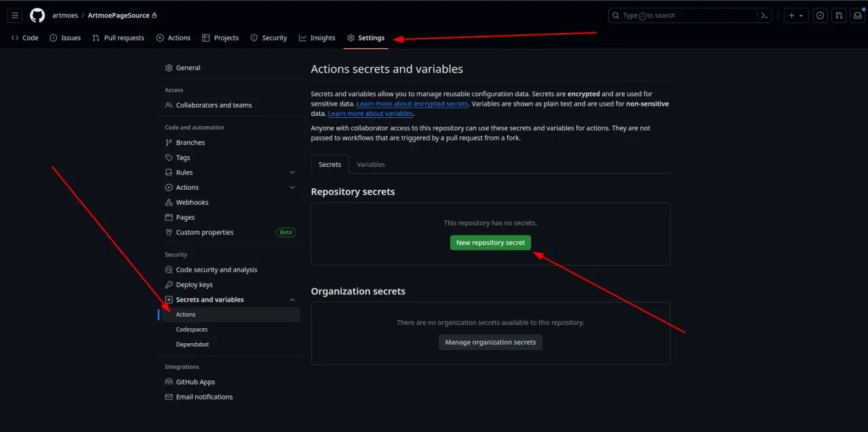Open the Code tab
The height and width of the screenshot is (432, 868).
coord(25,38)
